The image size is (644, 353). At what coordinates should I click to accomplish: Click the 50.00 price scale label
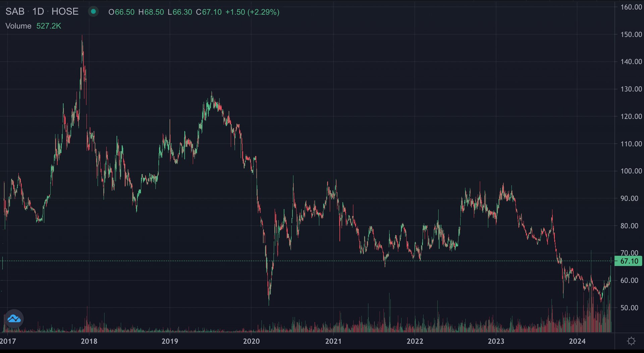[x=629, y=308]
